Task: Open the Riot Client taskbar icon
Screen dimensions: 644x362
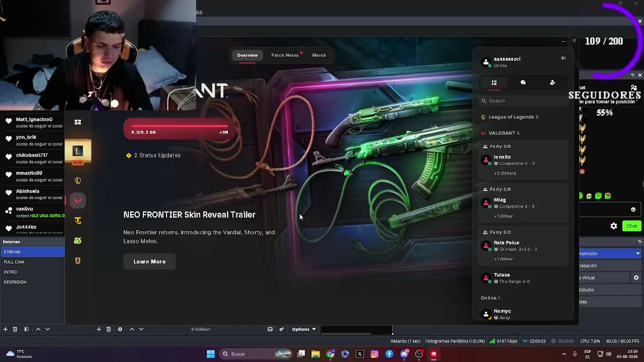Action: pos(434,354)
